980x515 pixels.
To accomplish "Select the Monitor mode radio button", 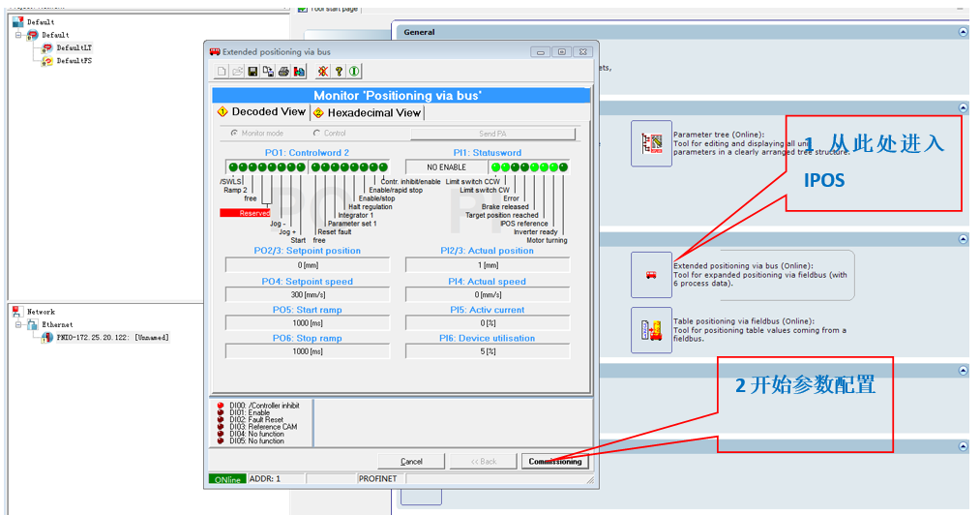I will (x=233, y=134).
